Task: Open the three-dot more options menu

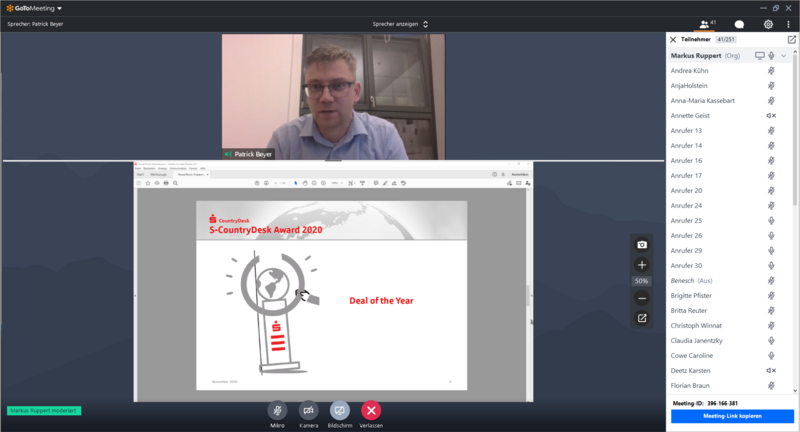Action: (x=788, y=24)
